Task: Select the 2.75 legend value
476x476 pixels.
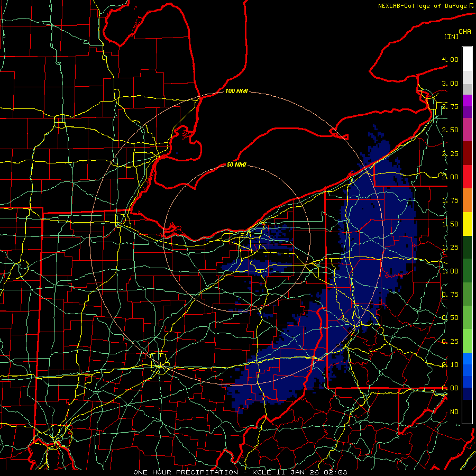Action: click(x=450, y=106)
